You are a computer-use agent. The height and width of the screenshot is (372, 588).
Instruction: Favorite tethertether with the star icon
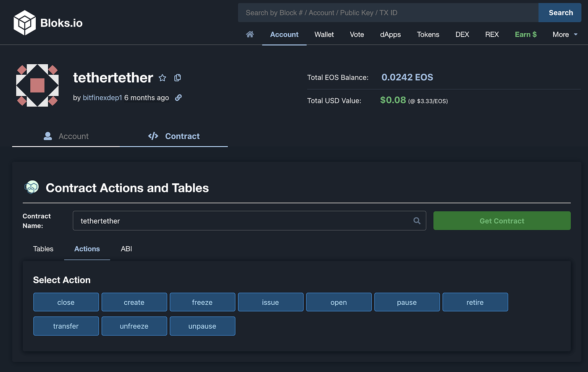tap(163, 78)
